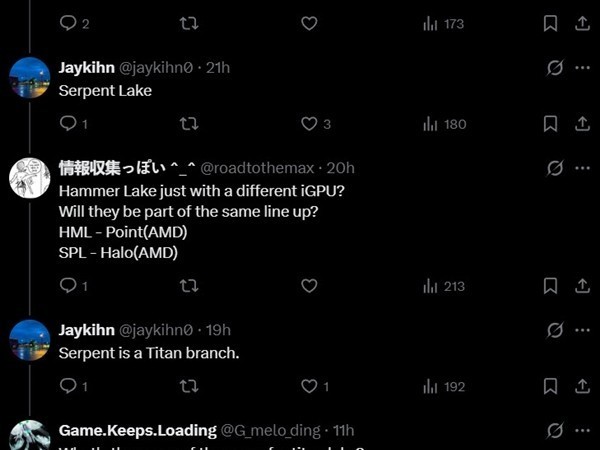Image resolution: width=600 pixels, height=450 pixels.
Task: Click Grok icon on Hammer Lake post
Action: [x=555, y=168]
